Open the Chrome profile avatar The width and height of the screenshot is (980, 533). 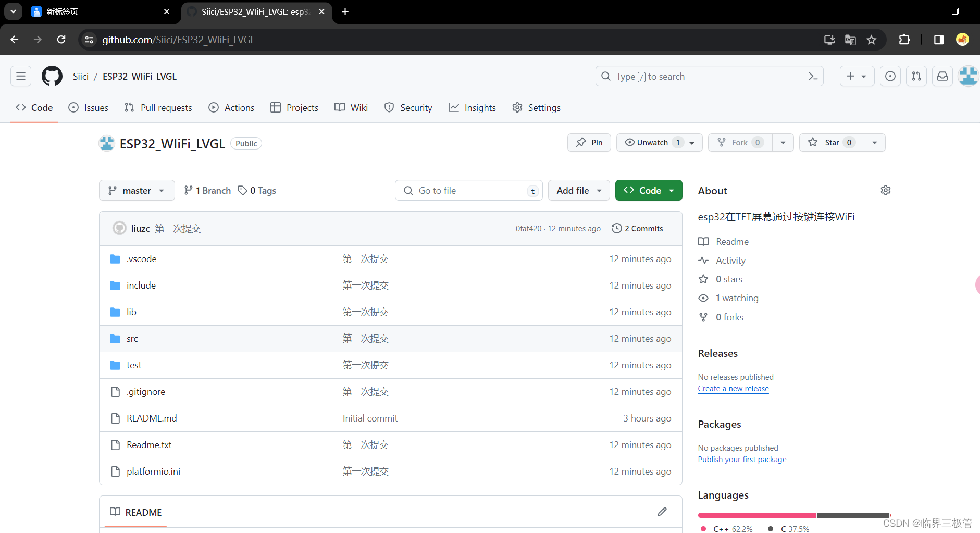click(962, 40)
